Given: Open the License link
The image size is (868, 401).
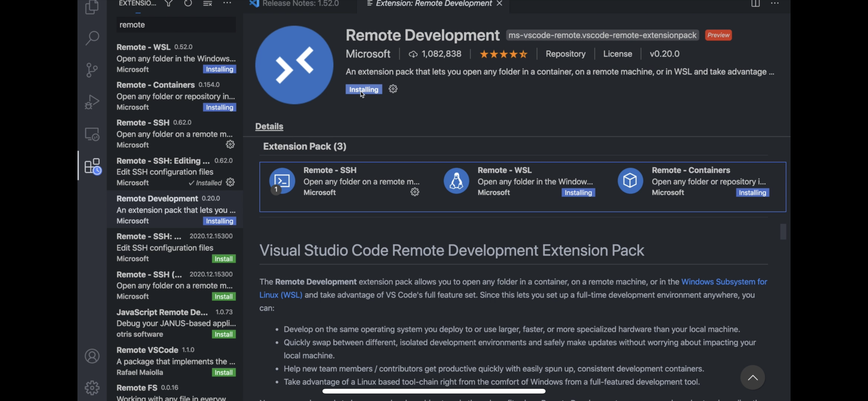Looking at the screenshot, I should tap(617, 54).
